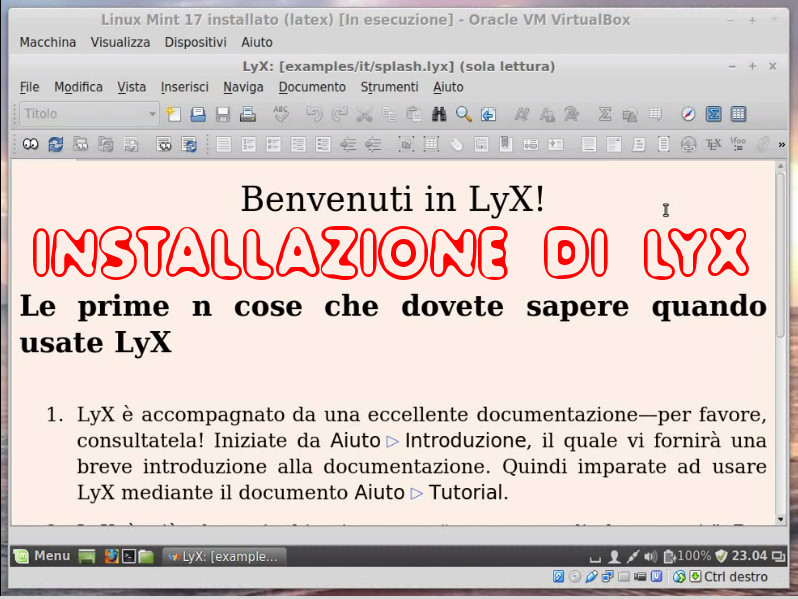The width and height of the screenshot is (798, 599).
Task: Open the VirtualBox Dispositivi menu
Action: 195,42
